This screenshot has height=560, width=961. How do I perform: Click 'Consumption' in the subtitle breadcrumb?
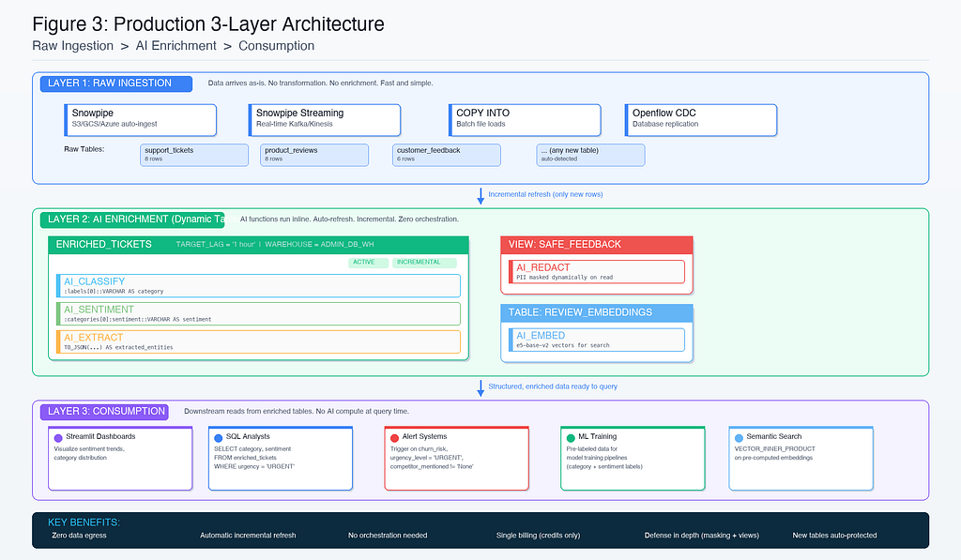(277, 46)
